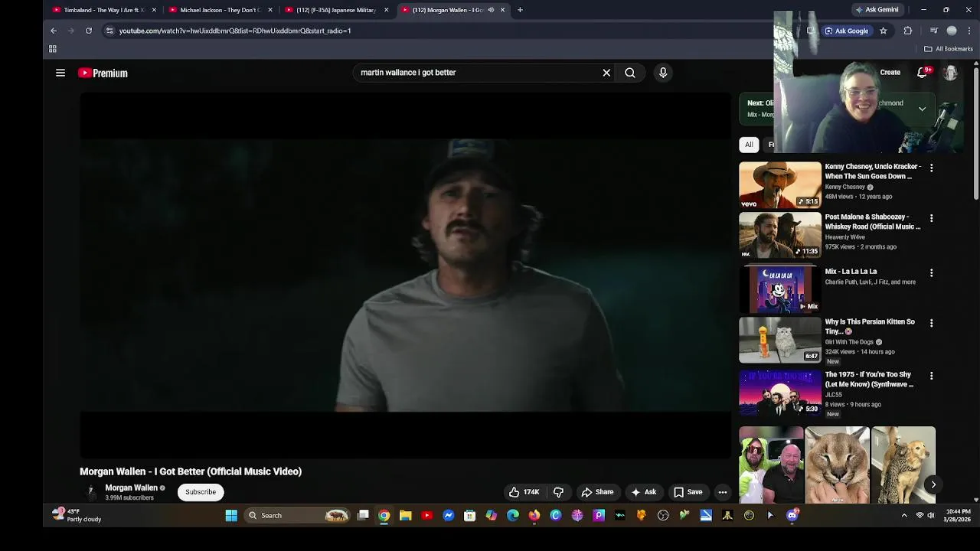Expand the Mix playlist panel chevron
This screenshot has height=551, width=980.
pyautogui.click(x=922, y=109)
